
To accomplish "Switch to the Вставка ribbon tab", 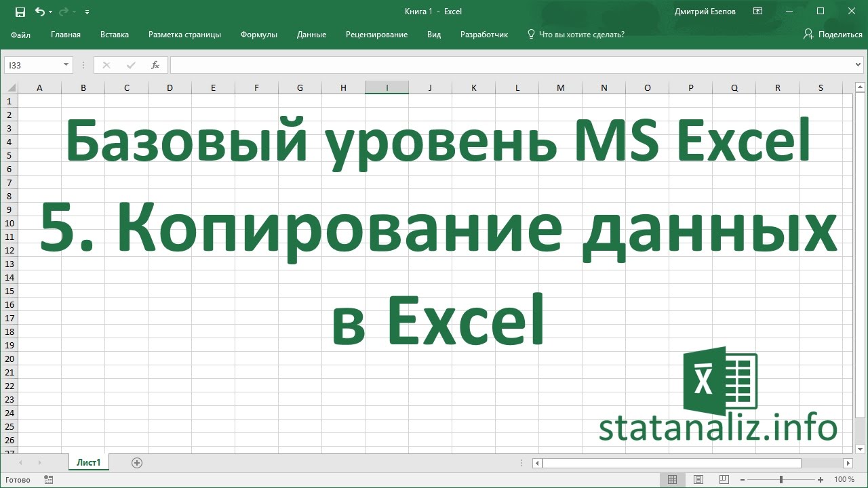I will click(115, 35).
